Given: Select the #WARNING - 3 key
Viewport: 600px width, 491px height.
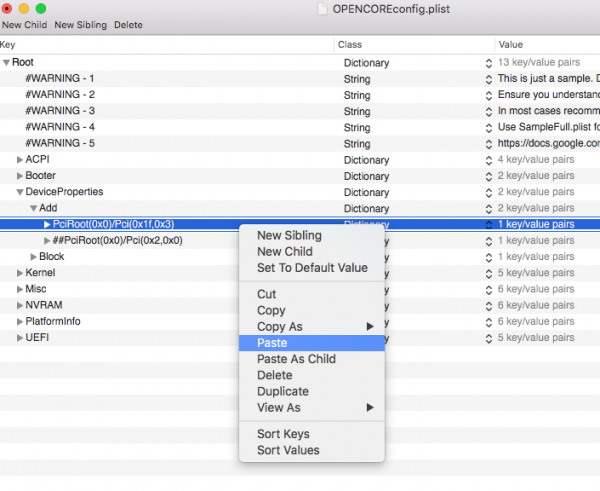Looking at the screenshot, I should tap(60, 111).
